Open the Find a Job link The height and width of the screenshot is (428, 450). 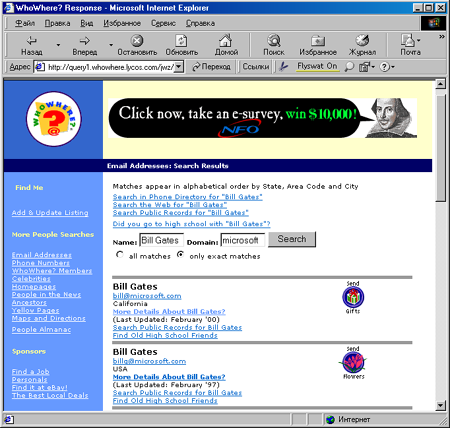pyautogui.click(x=30, y=372)
